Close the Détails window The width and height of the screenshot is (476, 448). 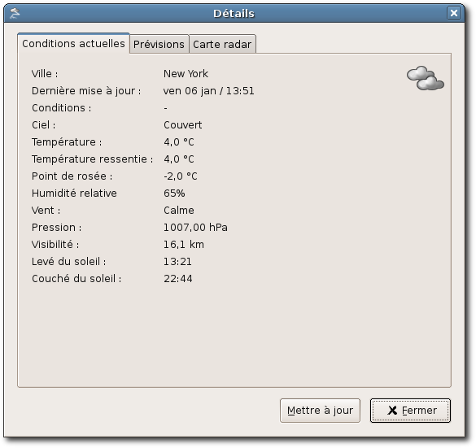pyautogui.click(x=454, y=13)
